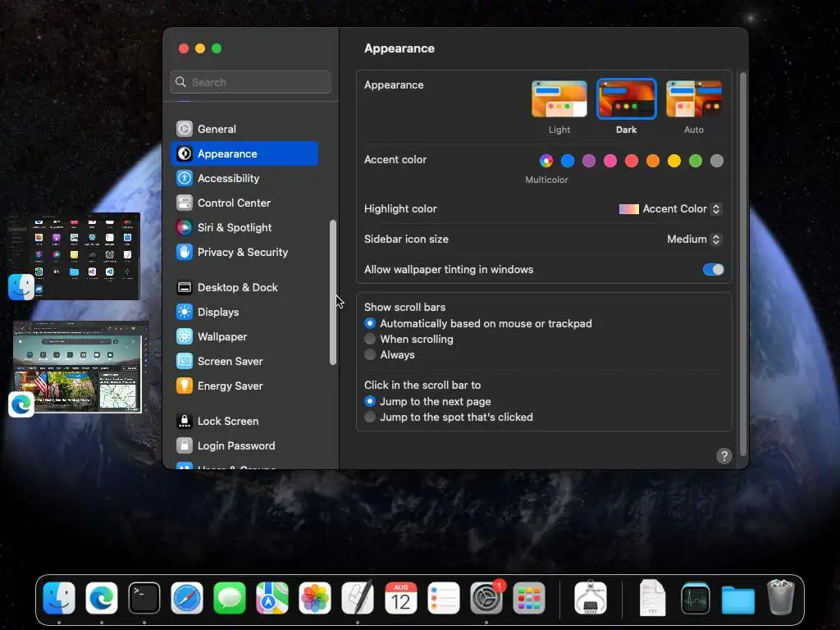Click the settings Search field
This screenshot has height=630, width=840.
tap(251, 82)
